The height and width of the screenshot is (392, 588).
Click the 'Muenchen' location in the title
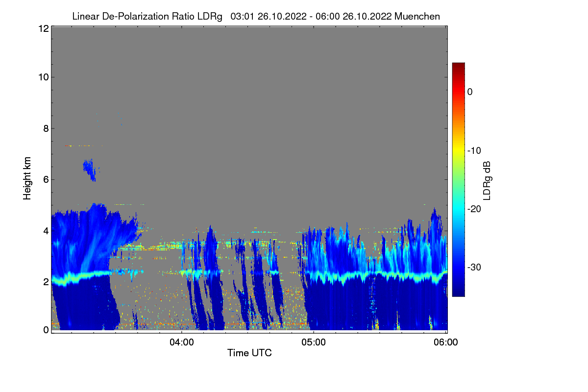click(x=416, y=17)
